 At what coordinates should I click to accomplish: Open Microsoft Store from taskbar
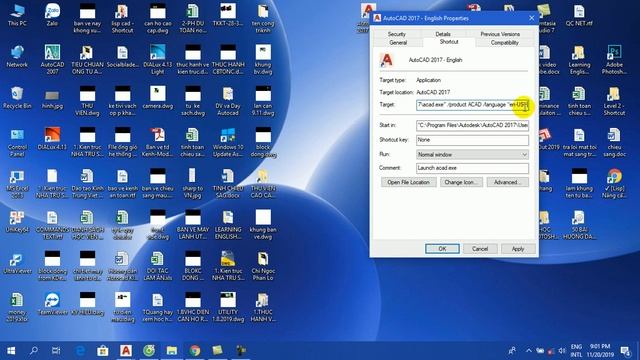[x=103, y=350]
